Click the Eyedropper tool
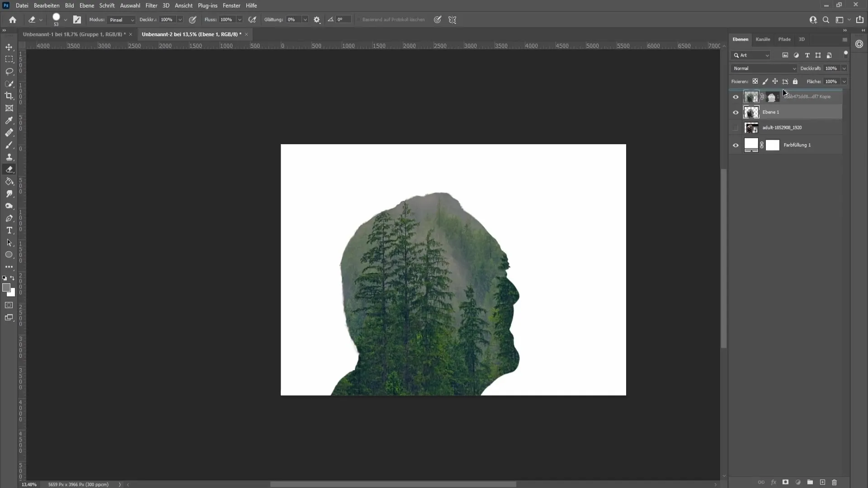Screen dimensions: 868x488 pyautogui.click(x=9, y=120)
